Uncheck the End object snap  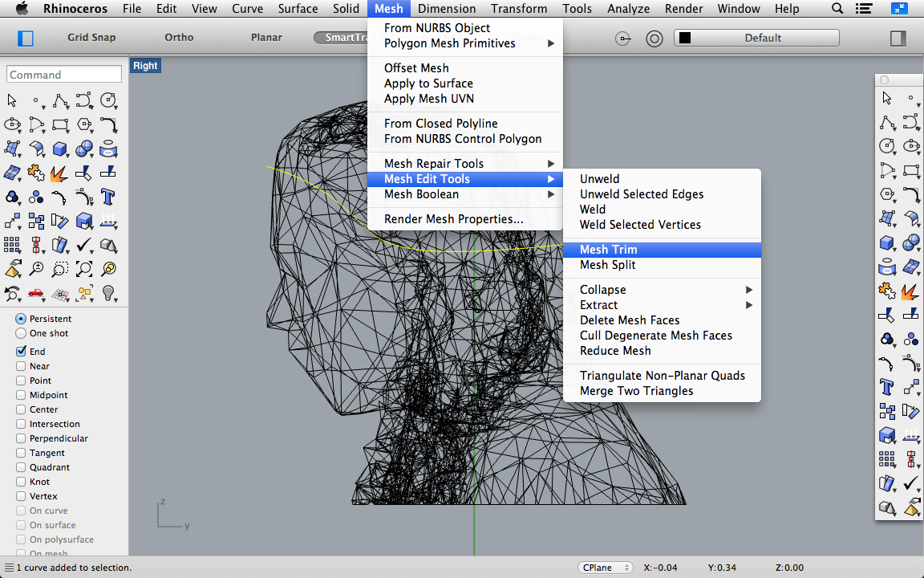click(21, 352)
